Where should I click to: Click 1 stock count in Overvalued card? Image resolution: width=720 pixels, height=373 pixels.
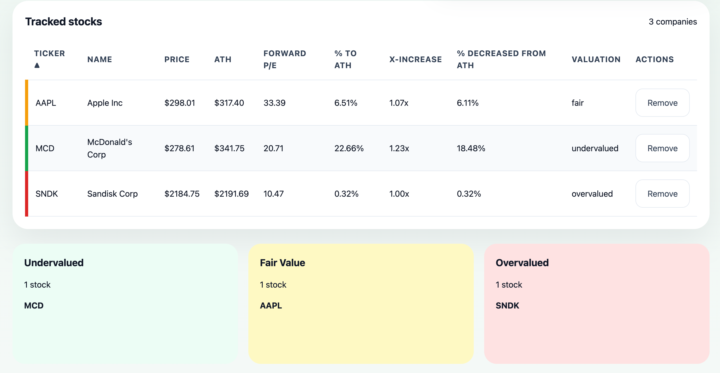(x=509, y=285)
